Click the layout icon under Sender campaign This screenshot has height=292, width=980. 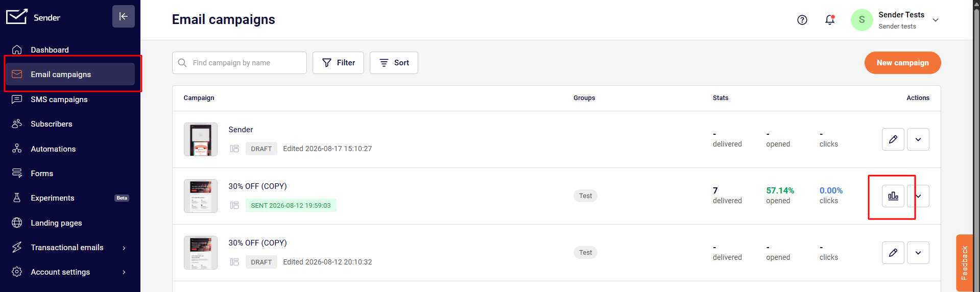234,149
